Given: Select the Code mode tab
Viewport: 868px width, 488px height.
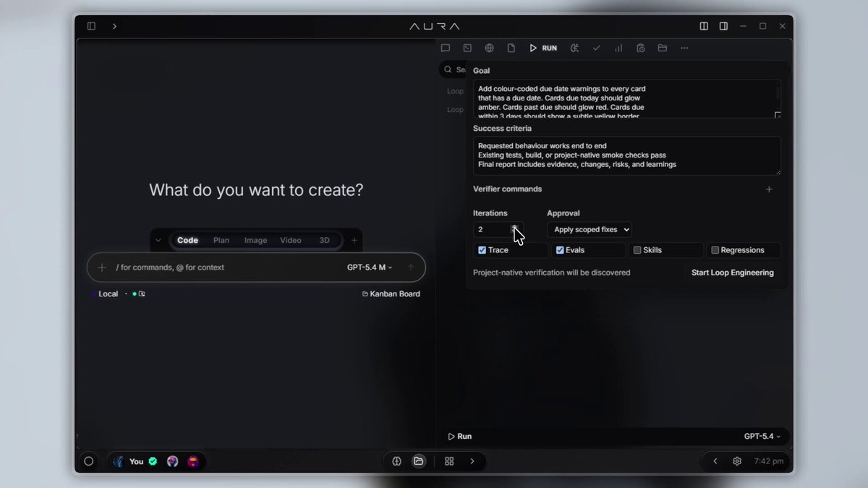Looking at the screenshot, I should click(187, 240).
